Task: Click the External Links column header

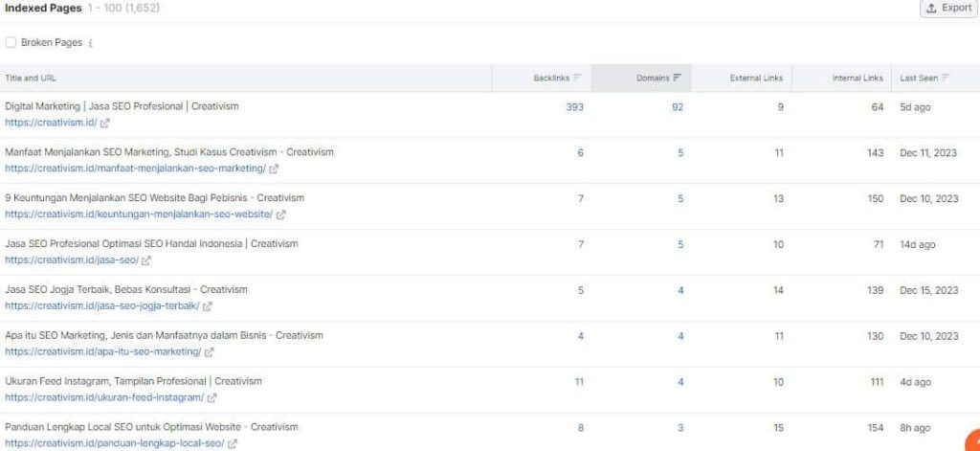Action: pyautogui.click(x=756, y=79)
